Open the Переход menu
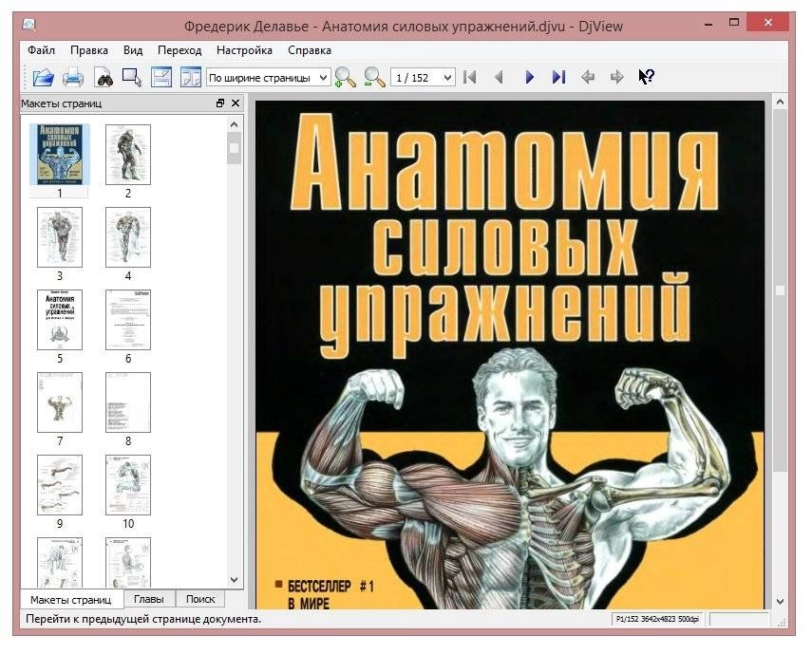The image size is (812, 654). coord(179,50)
